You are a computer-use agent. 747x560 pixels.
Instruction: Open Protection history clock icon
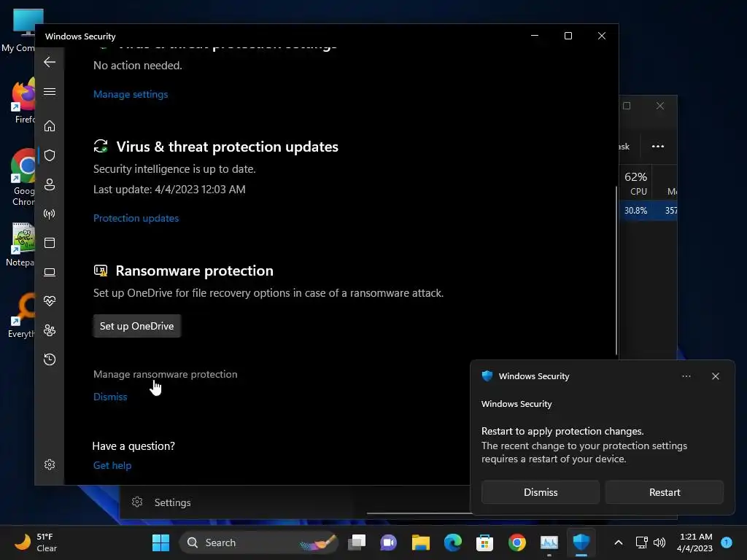tap(50, 359)
